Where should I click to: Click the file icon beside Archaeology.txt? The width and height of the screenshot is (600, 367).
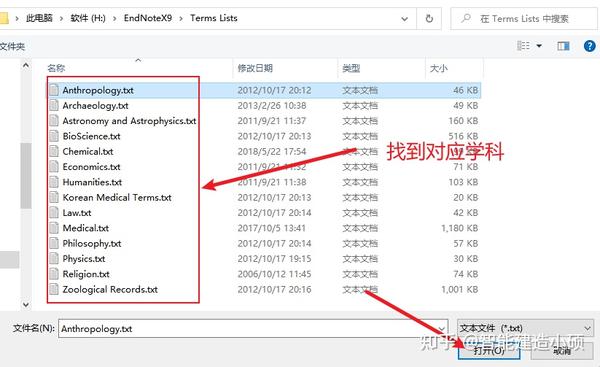pyautogui.click(x=54, y=105)
